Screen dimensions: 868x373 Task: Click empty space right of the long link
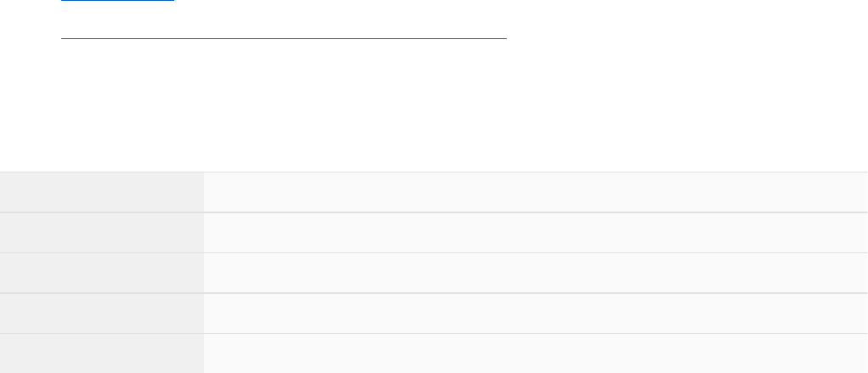pyautogui.click(x=680, y=38)
